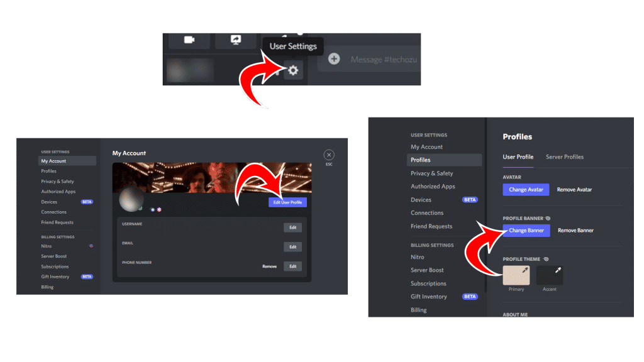This screenshot has width=644, height=362.
Task: Select the User Profile tab
Action: [518, 157]
